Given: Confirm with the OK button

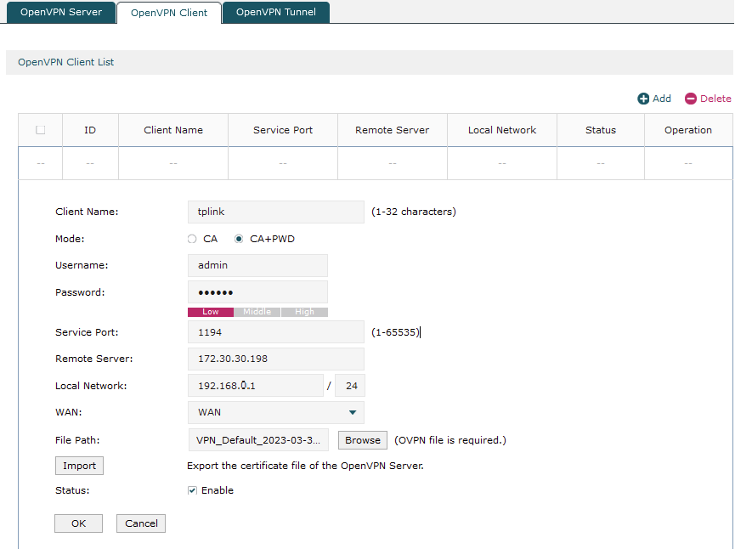Looking at the screenshot, I should coord(78,523).
